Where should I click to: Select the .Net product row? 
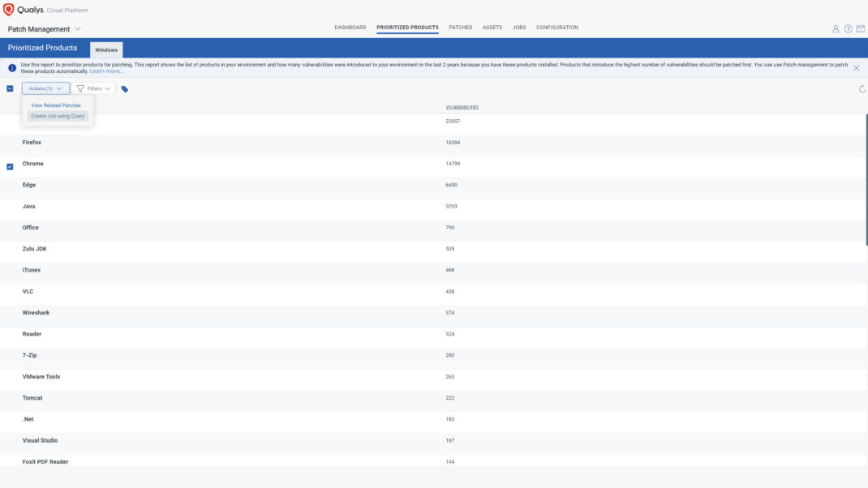coord(433,422)
